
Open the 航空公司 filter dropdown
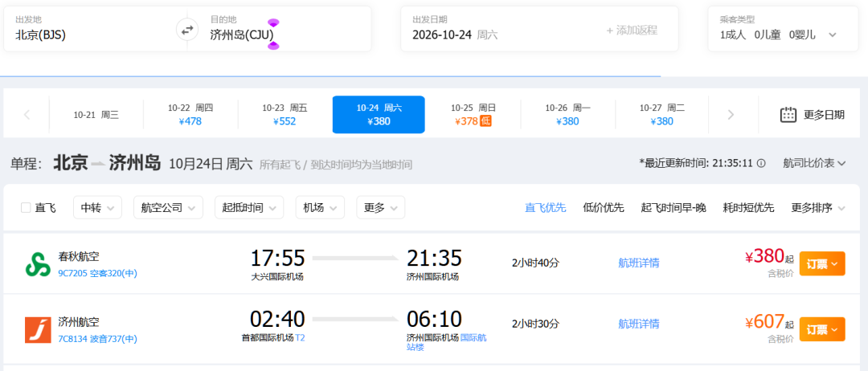point(168,208)
